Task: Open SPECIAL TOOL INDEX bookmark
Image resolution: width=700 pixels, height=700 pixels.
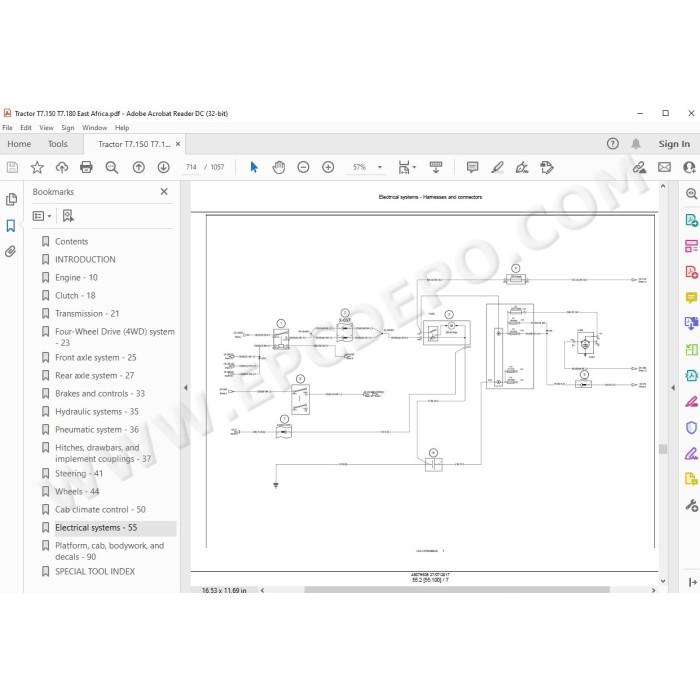Action: pyautogui.click(x=95, y=571)
